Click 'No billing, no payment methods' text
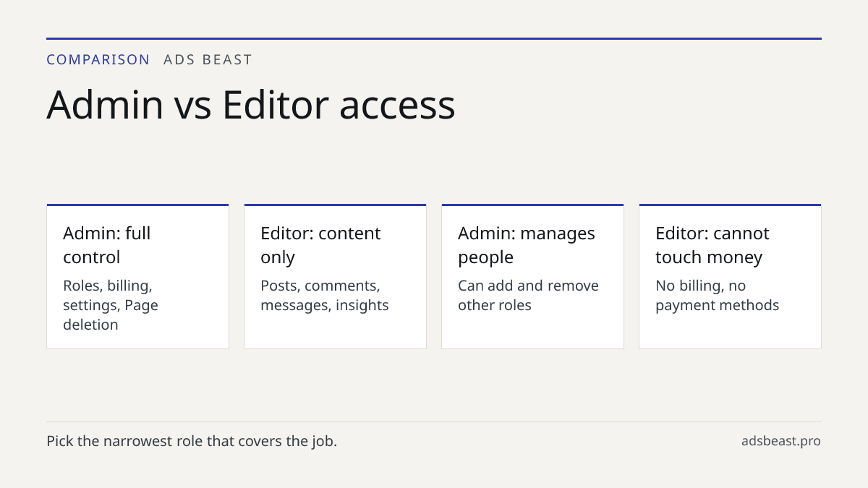The width and height of the screenshot is (868, 488). [x=718, y=295]
